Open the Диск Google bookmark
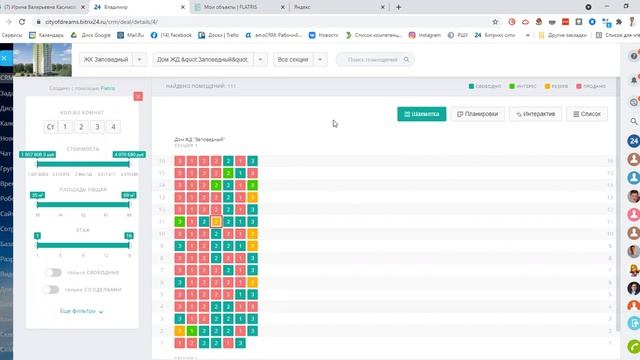 (91, 35)
